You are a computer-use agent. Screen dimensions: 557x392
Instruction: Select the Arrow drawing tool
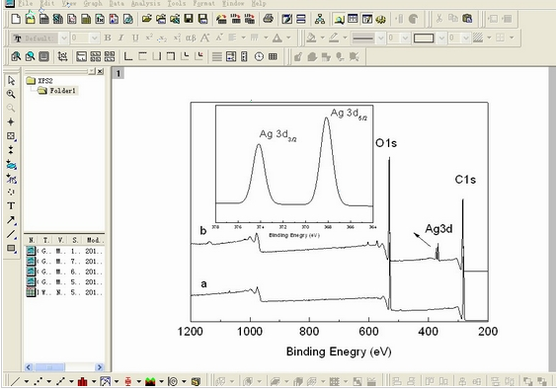pyautogui.click(x=11, y=220)
